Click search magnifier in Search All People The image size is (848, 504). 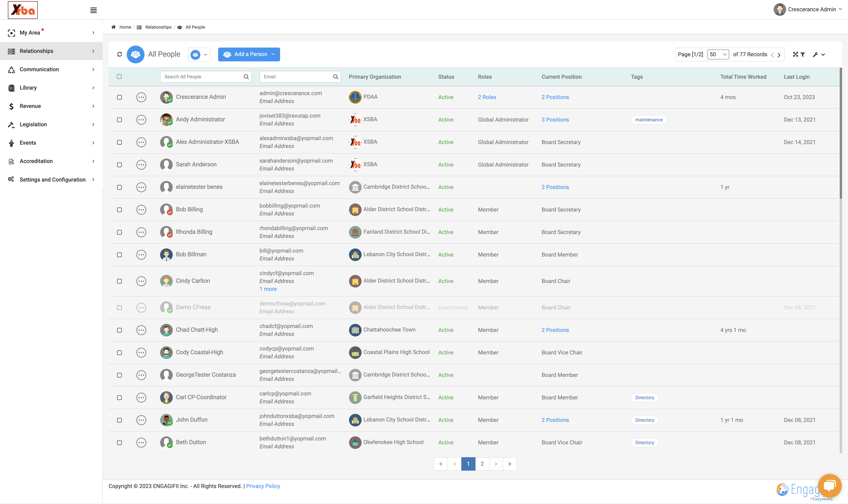point(246,77)
